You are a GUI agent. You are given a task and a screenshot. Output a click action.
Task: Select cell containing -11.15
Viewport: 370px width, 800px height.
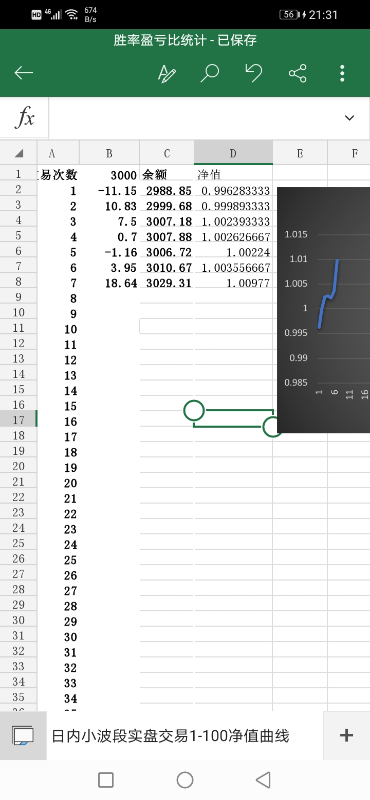[x=109, y=190]
